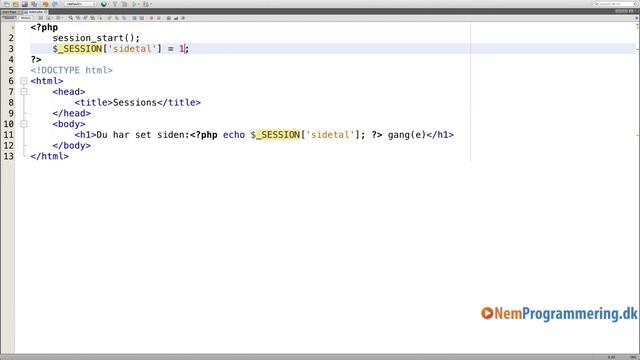Click the Next Bookmark icon

point(117,18)
